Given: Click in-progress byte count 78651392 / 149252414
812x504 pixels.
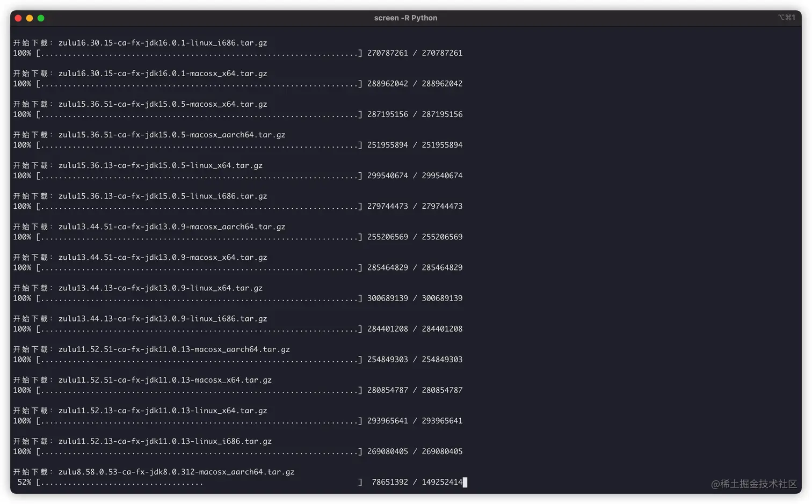Looking at the screenshot, I should point(417,482).
